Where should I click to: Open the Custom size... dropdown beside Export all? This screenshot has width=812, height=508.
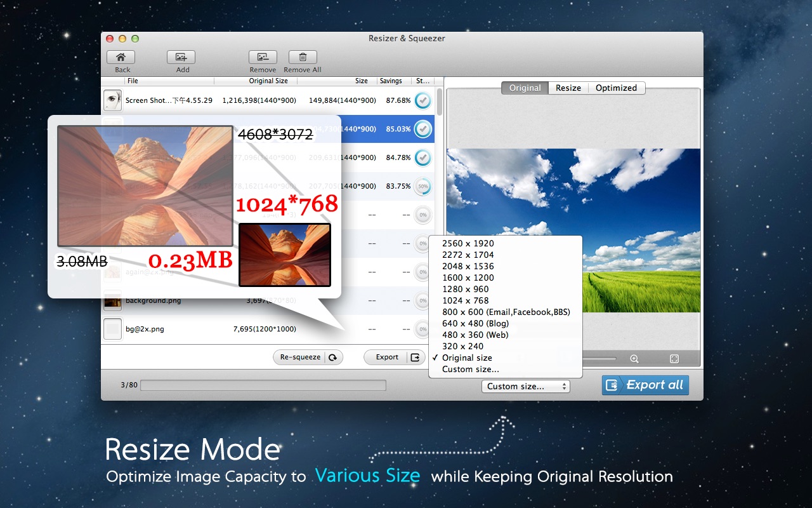[x=525, y=386]
